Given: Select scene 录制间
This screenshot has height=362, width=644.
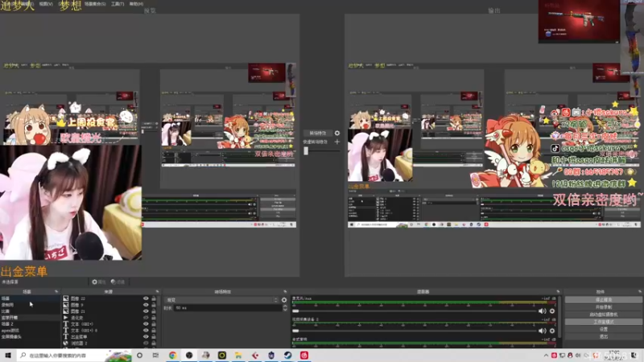Looking at the screenshot, I should [30, 305].
